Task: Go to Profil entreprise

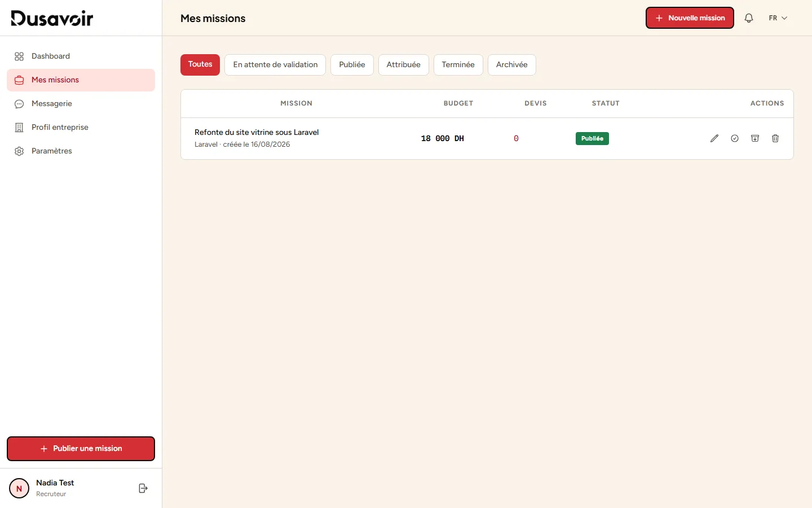Action: [x=81, y=128]
